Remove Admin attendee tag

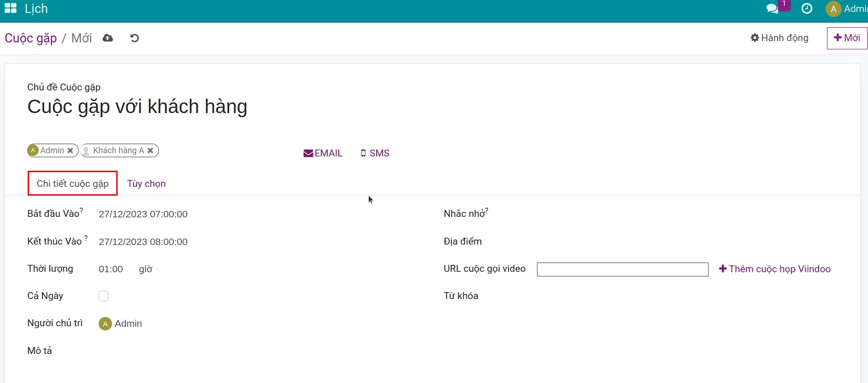point(71,151)
